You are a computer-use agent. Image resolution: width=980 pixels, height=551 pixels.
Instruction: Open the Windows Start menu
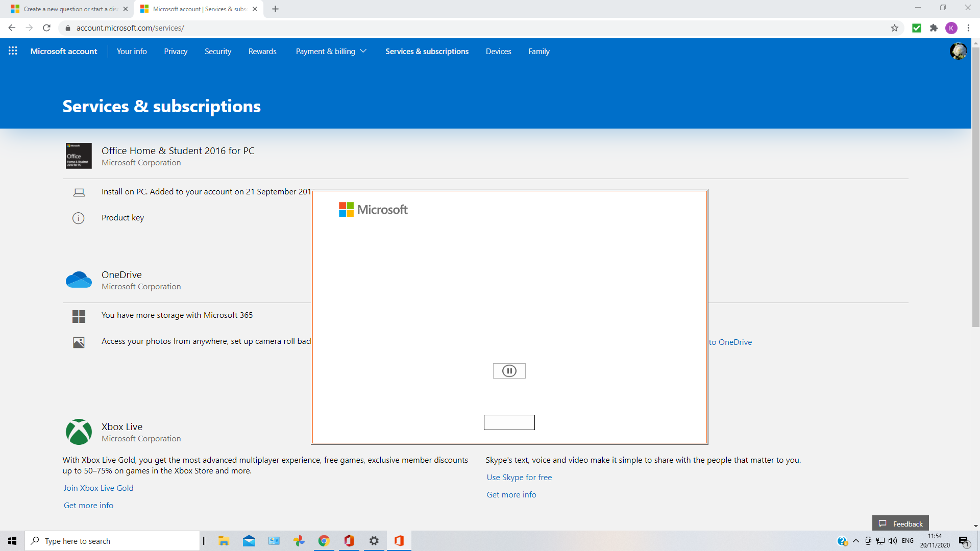12,541
